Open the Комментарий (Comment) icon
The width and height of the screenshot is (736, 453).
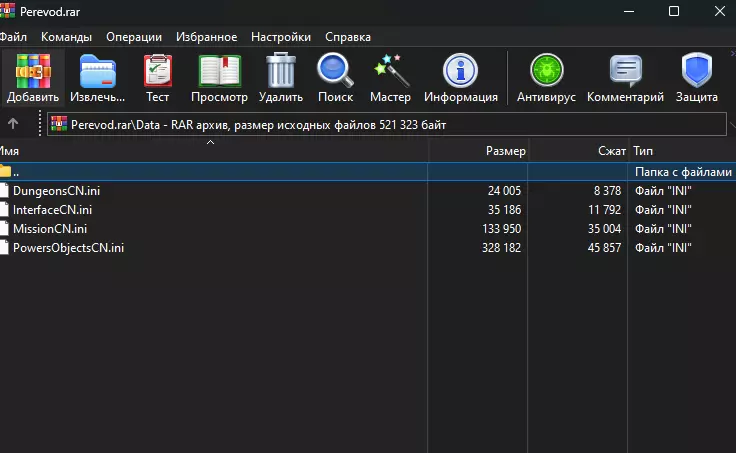pyautogui.click(x=626, y=71)
